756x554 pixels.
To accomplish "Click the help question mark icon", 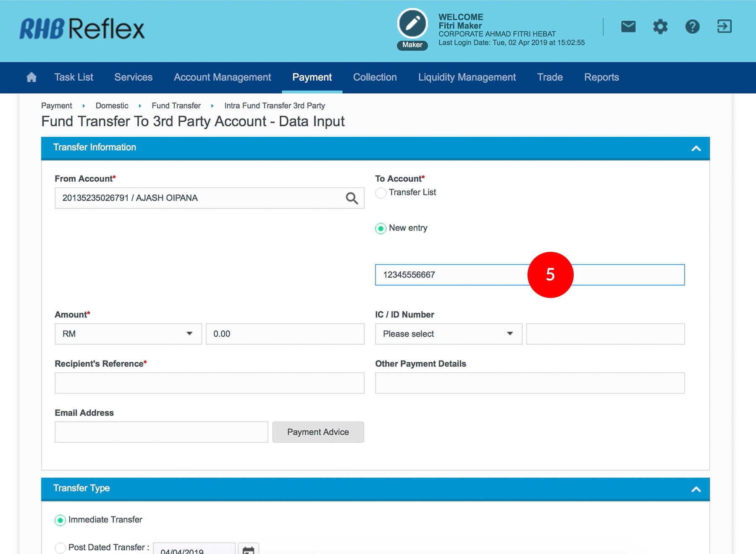I will [692, 27].
